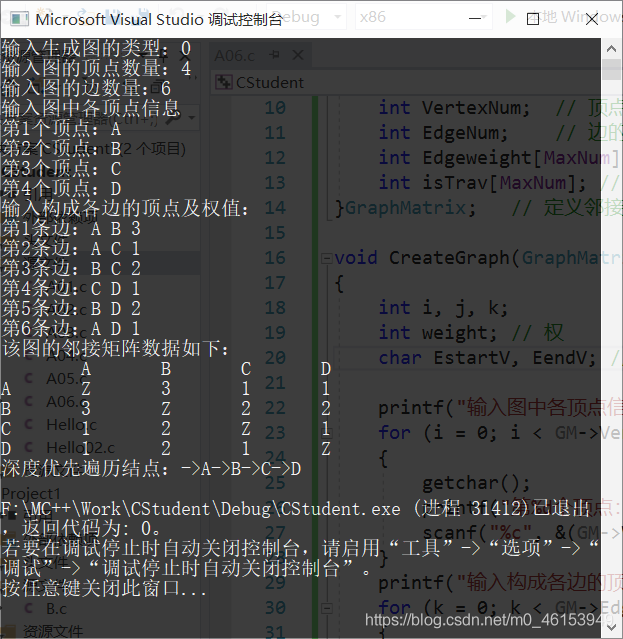Click the pin icon on the A06.c tab
The image size is (623, 639).
[x=275, y=55]
